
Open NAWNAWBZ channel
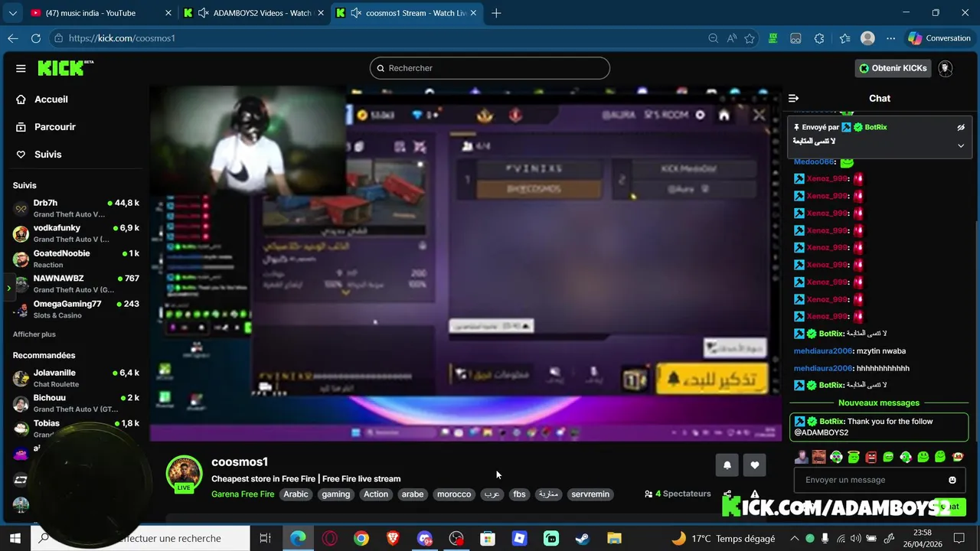coord(76,284)
